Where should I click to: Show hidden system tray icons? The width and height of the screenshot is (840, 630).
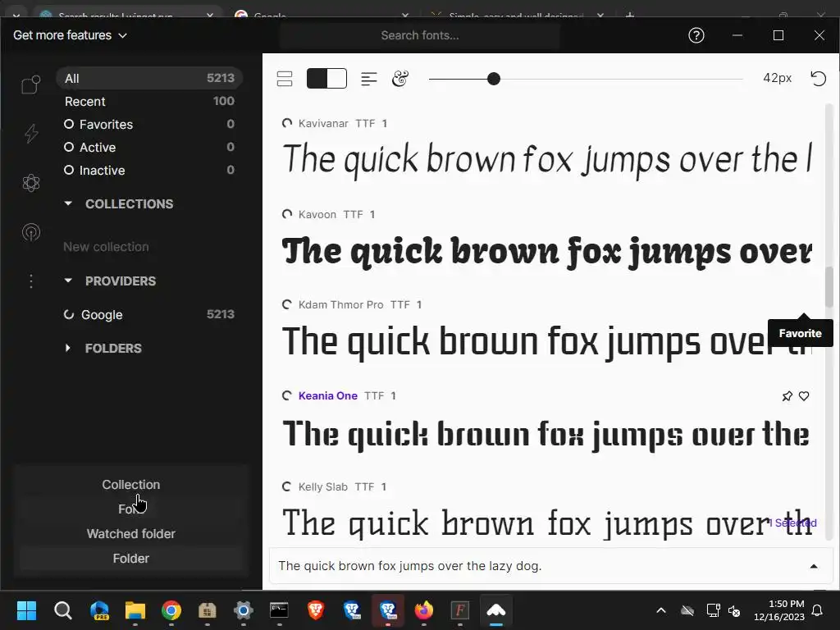tap(661, 610)
